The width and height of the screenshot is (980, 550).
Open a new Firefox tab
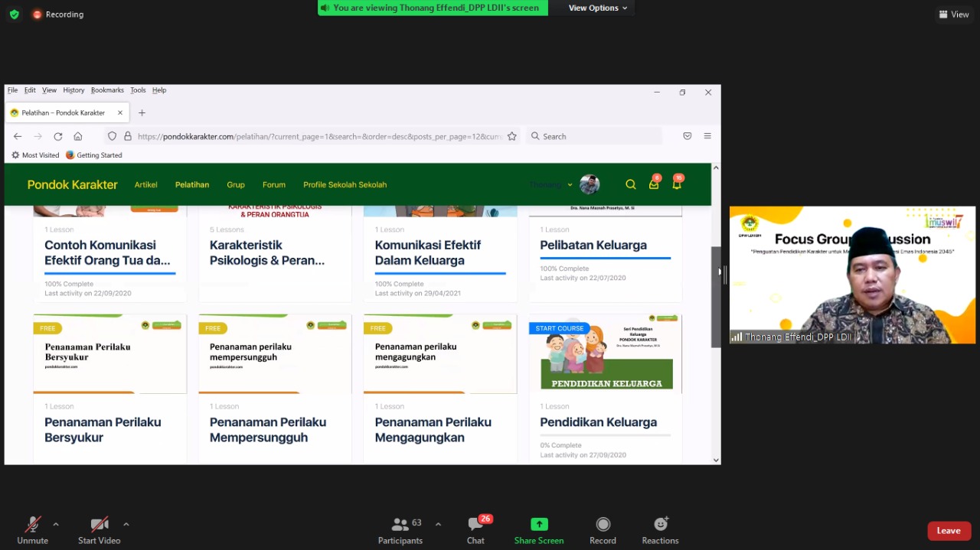pos(142,112)
